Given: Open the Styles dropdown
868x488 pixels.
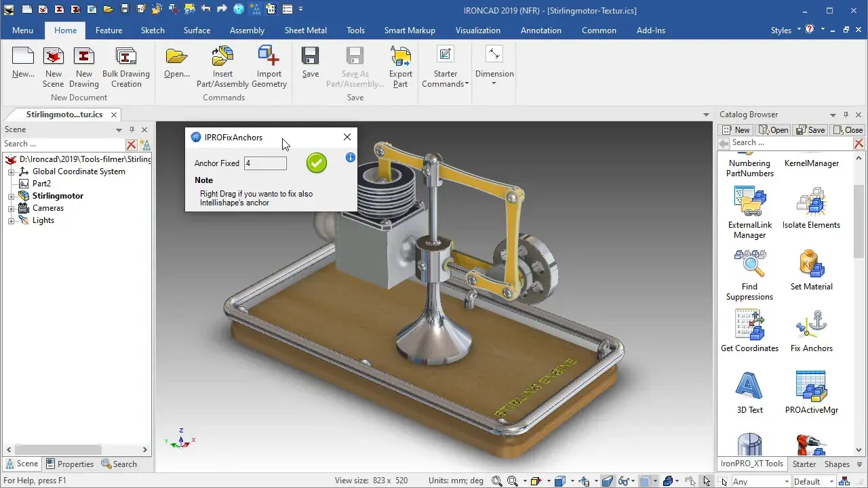Looking at the screenshot, I should click(786, 30).
